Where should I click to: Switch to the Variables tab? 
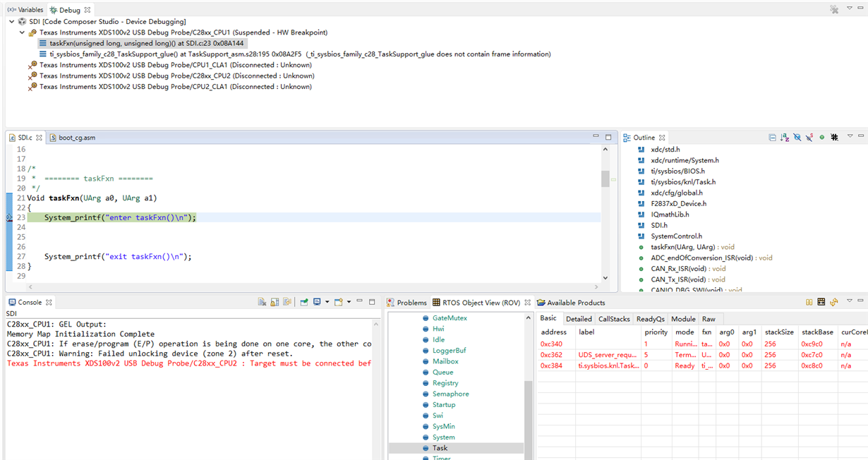pos(26,10)
